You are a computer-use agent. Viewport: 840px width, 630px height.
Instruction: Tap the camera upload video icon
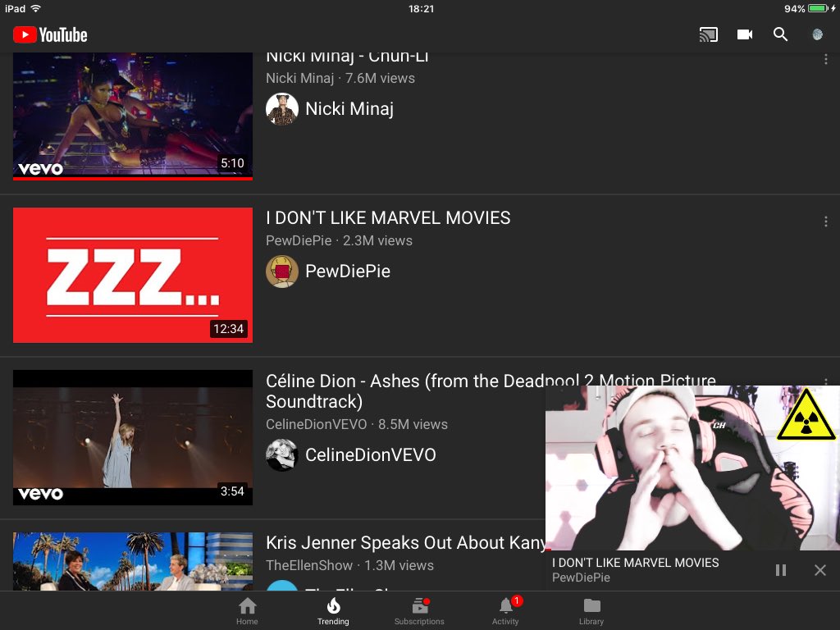745,34
